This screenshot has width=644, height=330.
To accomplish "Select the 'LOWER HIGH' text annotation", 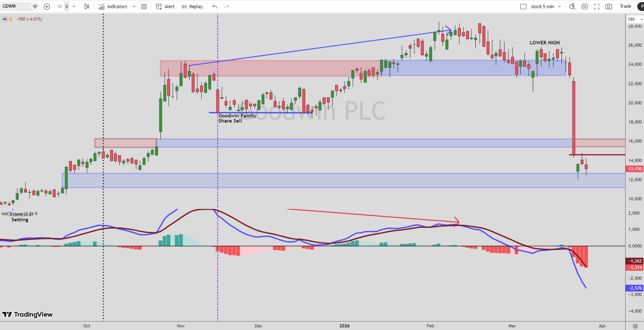I will [544, 43].
